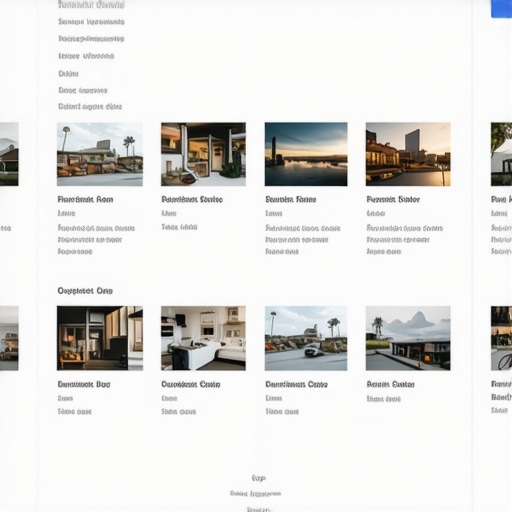View the dusk waterfront skyscraper photo

pos(408,154)
